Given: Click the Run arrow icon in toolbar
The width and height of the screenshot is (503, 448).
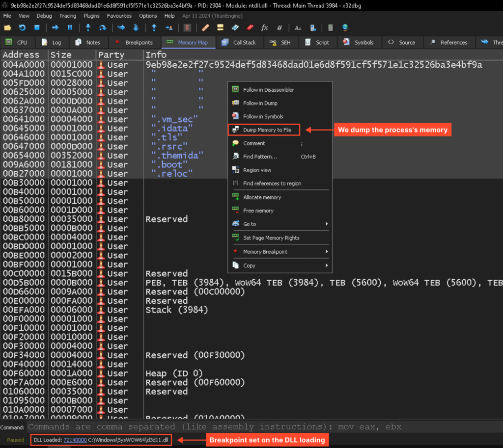Looking at the screenshot, I should click(55, 27).
